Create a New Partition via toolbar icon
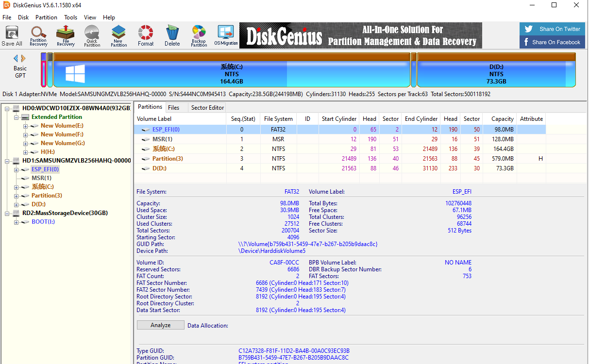The height and width of the screenshot is (364, 589). [118, 36]
